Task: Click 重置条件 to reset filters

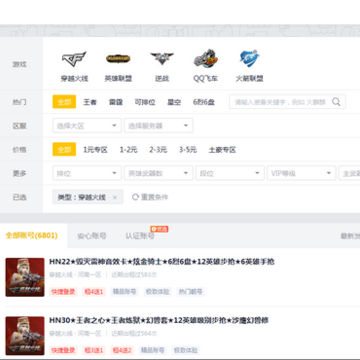Action: pos(154,197)
